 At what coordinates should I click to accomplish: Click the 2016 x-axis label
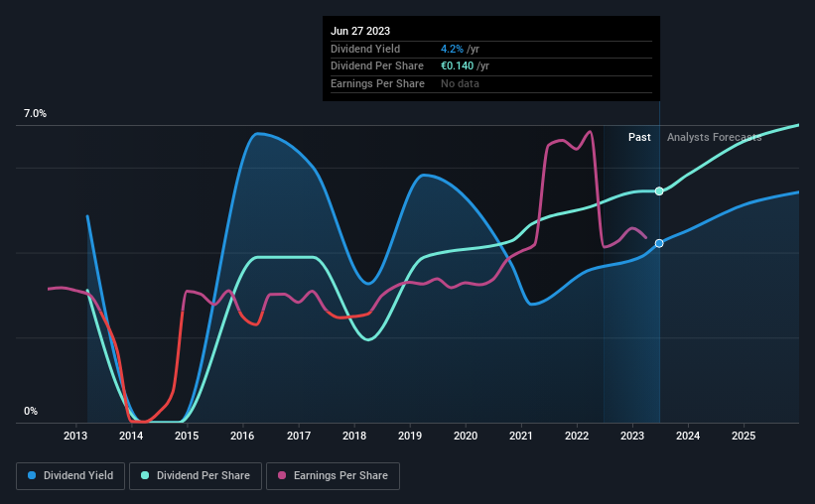[x=242, y=436]
